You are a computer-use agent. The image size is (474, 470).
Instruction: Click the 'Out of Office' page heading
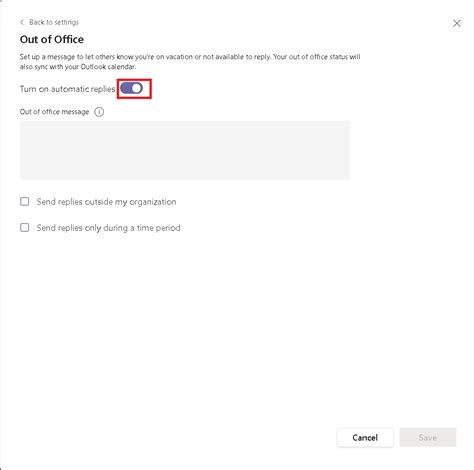52,39
